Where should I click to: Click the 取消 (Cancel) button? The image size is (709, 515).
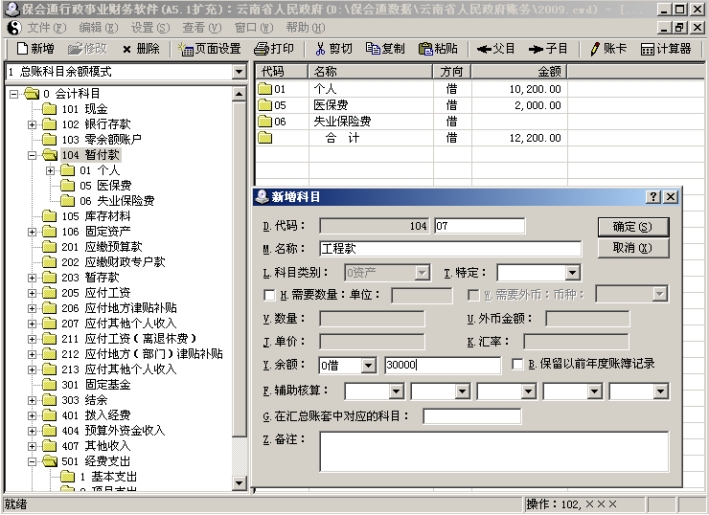tap(632, 248)
